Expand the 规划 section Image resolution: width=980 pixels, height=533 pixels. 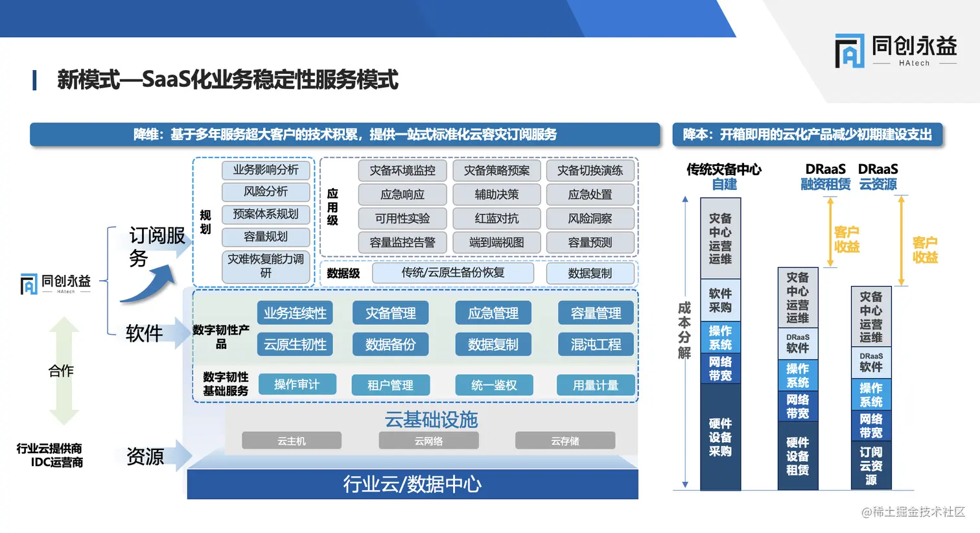[x=205, y=220]
